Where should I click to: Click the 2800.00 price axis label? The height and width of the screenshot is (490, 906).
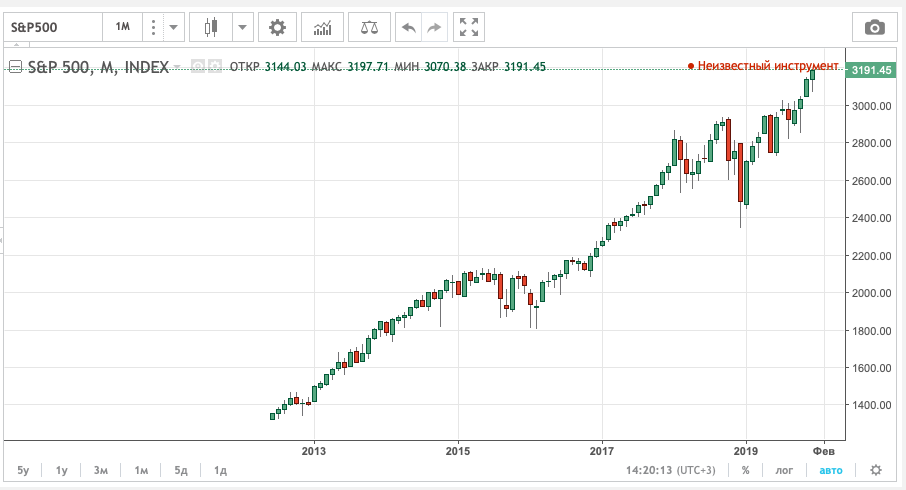(871, 143)
